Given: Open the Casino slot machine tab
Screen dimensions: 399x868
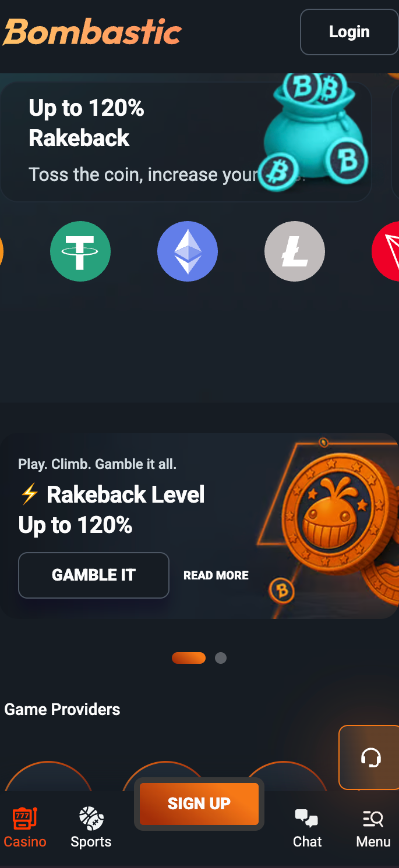Looking at the screenshot, I should [25, 827].
